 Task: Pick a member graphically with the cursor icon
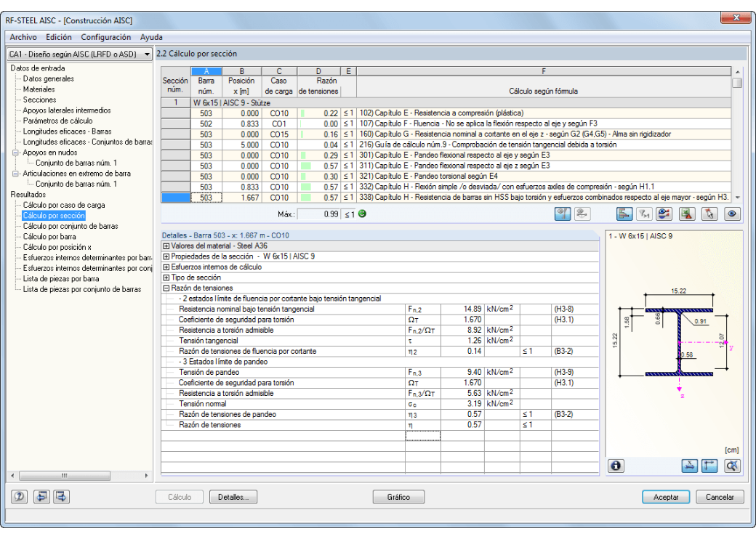tap(709, 214)
